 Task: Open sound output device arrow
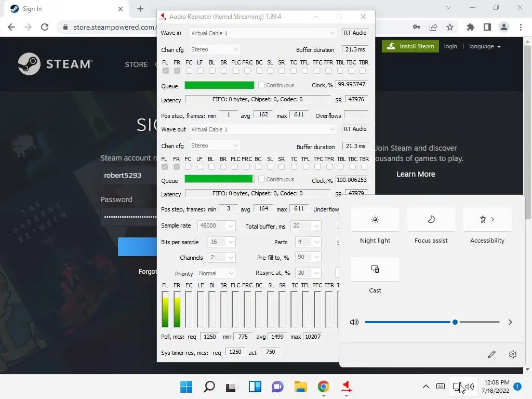coord(510,322)
